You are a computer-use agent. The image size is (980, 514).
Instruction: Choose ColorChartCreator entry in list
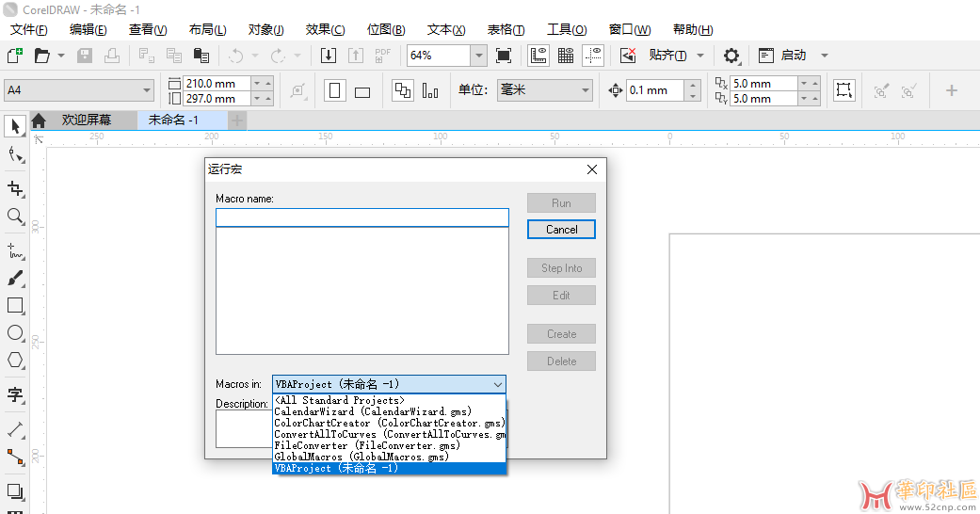[390, 423]
